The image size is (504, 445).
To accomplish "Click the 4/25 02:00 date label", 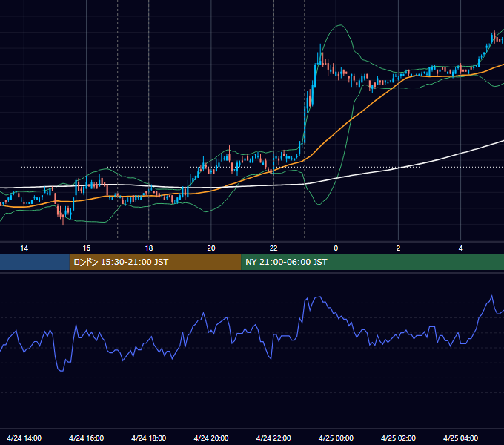I will 398,438.
